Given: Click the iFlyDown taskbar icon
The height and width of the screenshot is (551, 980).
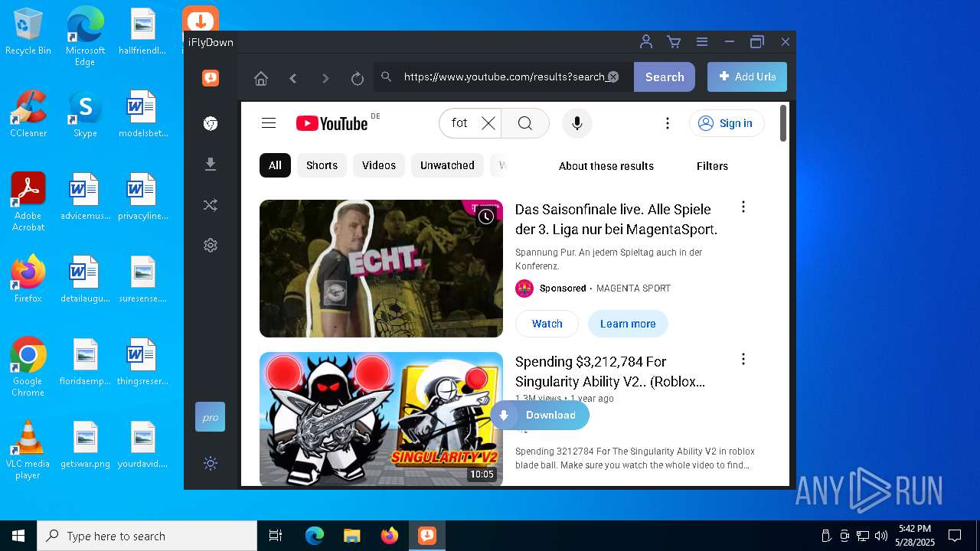Looking at the screenshot, I should [426, 536].
